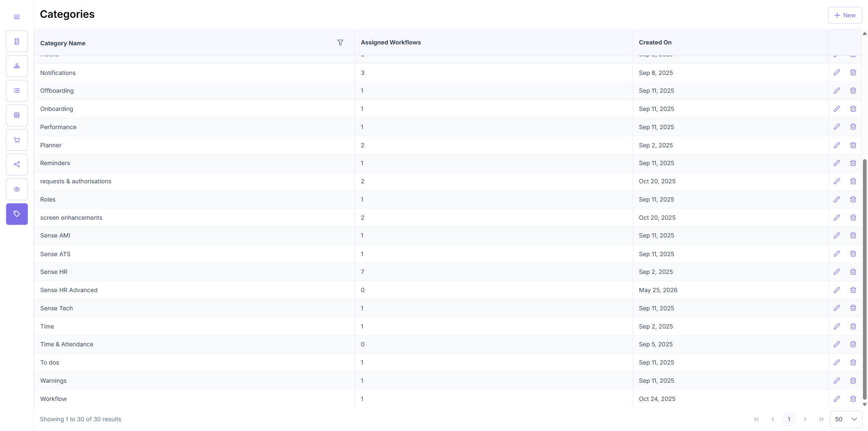Click the 'Oct 24, 2025' date cell
This screenshot has width=868, height=431.
(657, 399)
